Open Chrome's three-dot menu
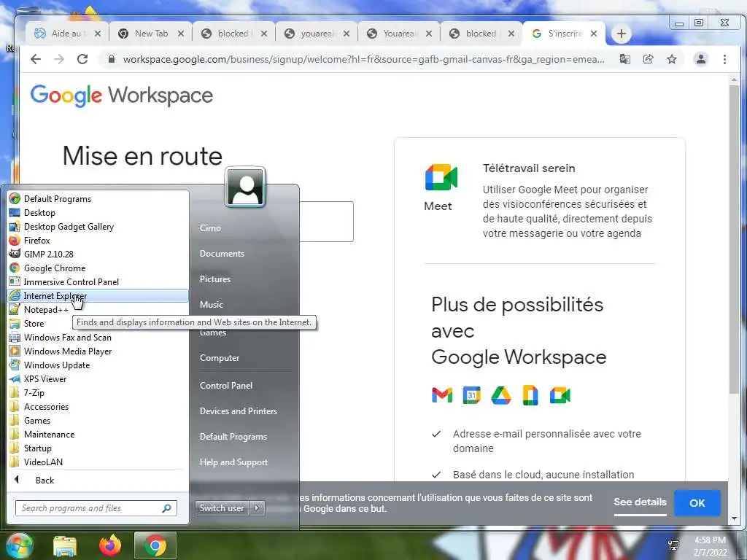747x560 pixels. point(724,59)
